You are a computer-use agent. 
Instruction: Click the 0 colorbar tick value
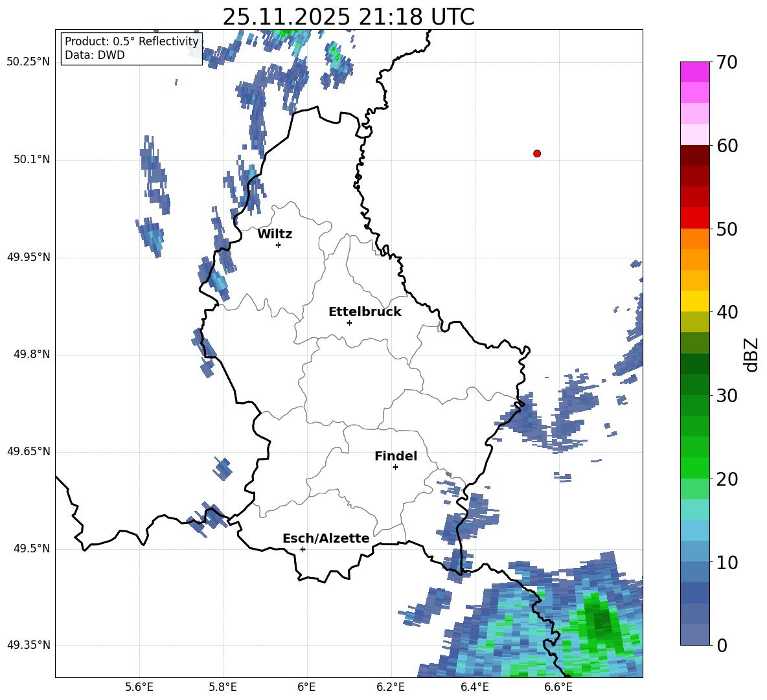coord(722,645)
